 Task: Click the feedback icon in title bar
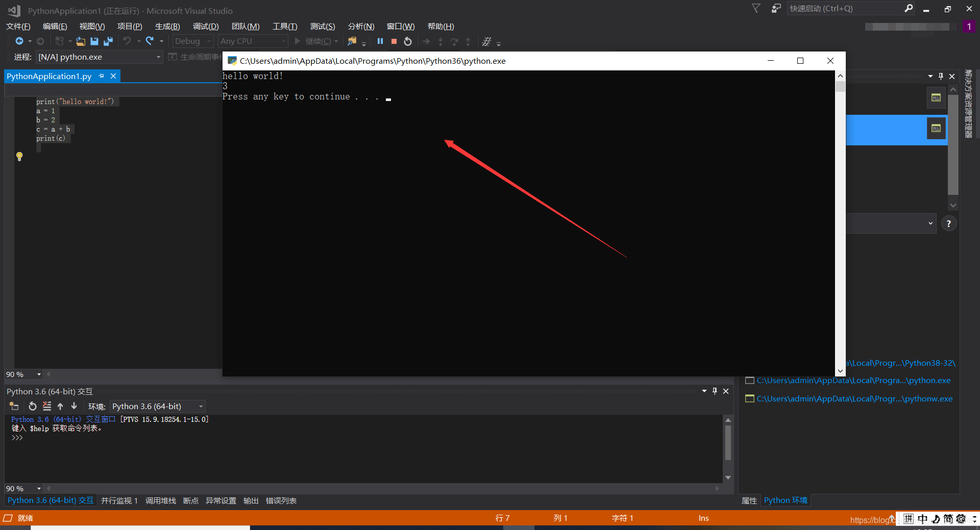tap(776, 8)
